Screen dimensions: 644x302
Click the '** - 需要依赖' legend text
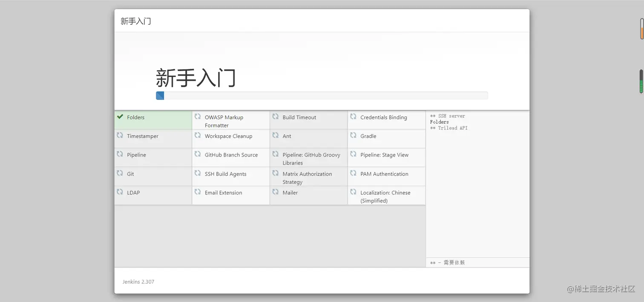pos(447,263)
